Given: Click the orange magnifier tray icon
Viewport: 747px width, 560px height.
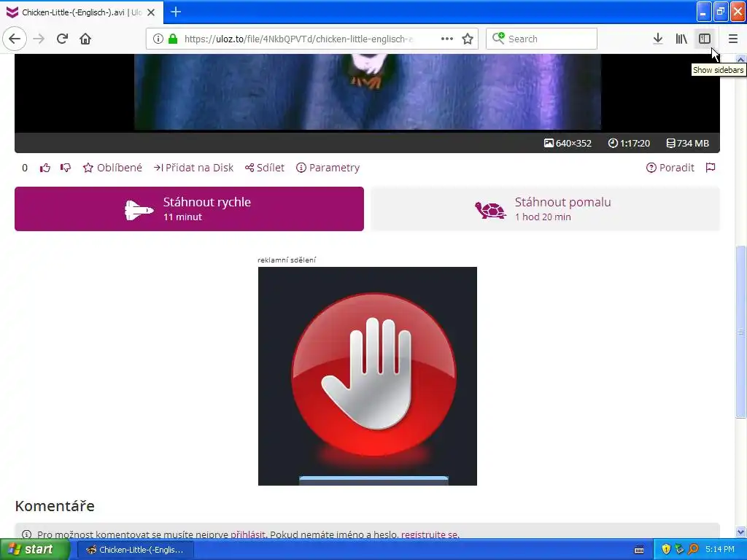Looking at the screenshot, I should (693, 550).
